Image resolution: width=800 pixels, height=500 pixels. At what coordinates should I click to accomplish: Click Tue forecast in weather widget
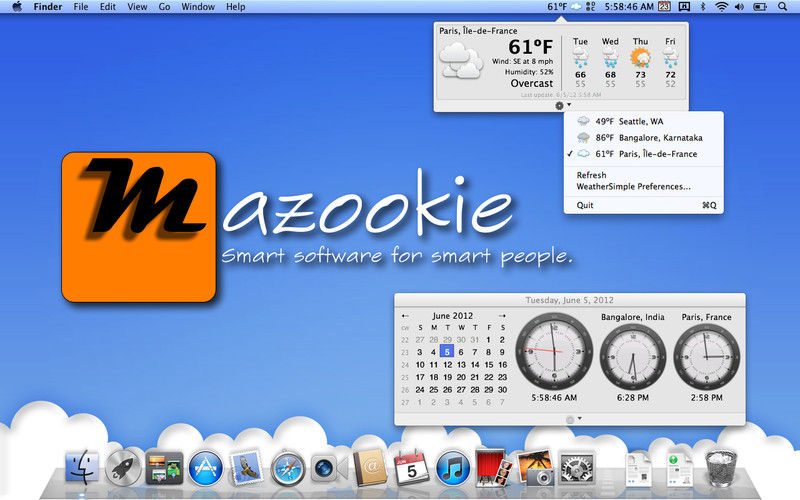point(580,62)
